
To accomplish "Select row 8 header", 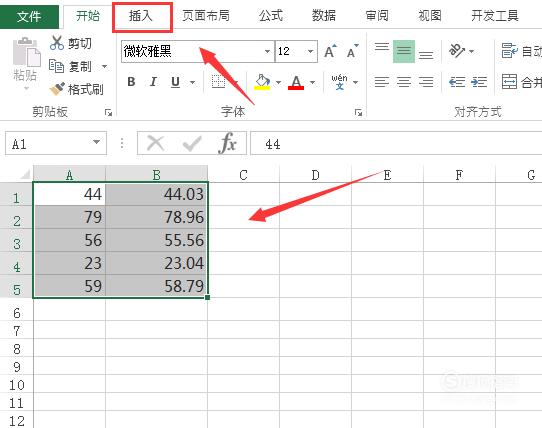I will 17,348.
